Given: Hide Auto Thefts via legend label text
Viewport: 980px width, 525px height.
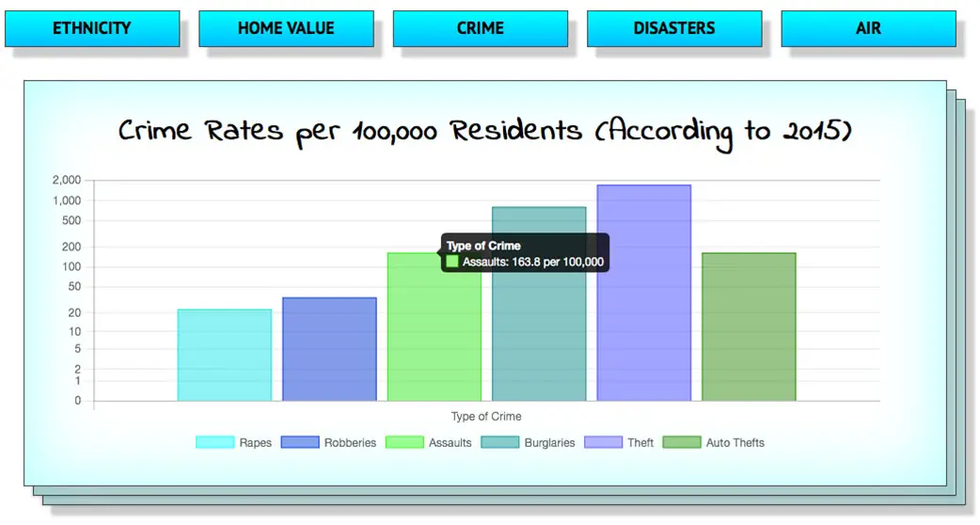Looking at the screenshot, I should coord(735,442).
